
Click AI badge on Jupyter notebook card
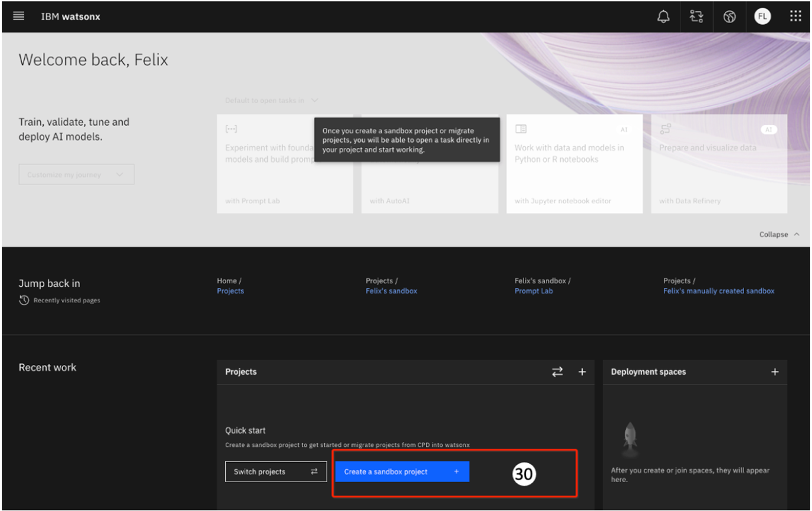click(x=624, y=129)
